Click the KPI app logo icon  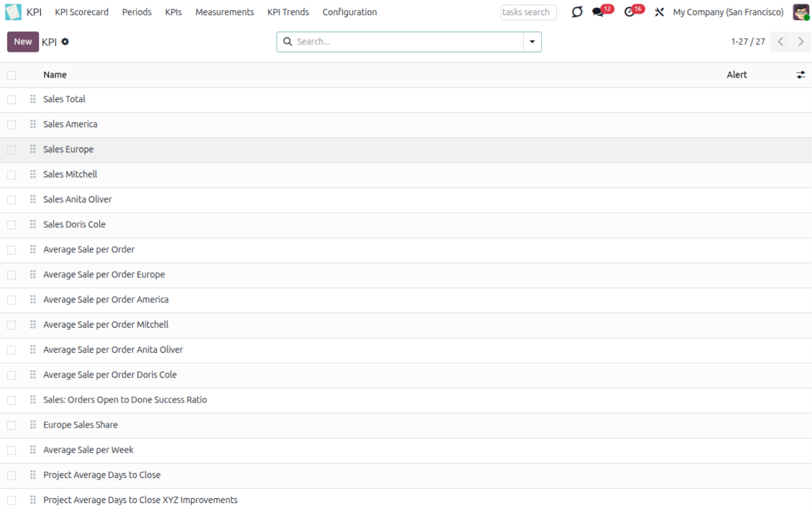(x=13, y=12)
